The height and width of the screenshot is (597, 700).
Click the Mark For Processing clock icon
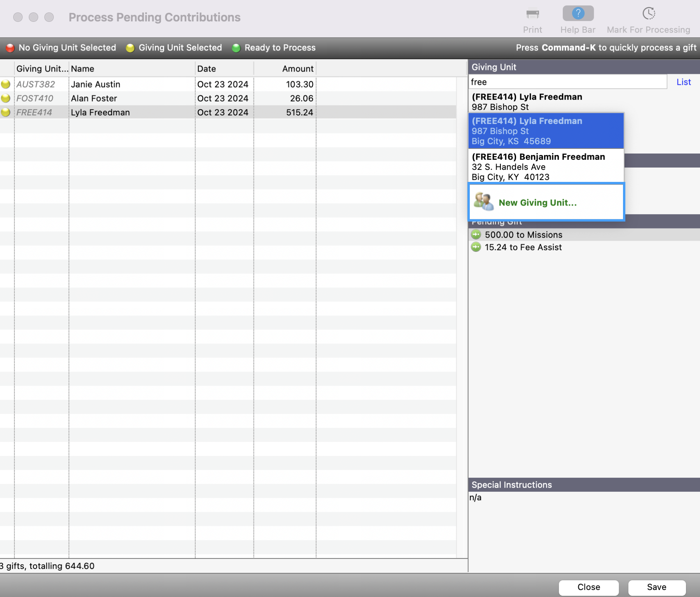648,14
